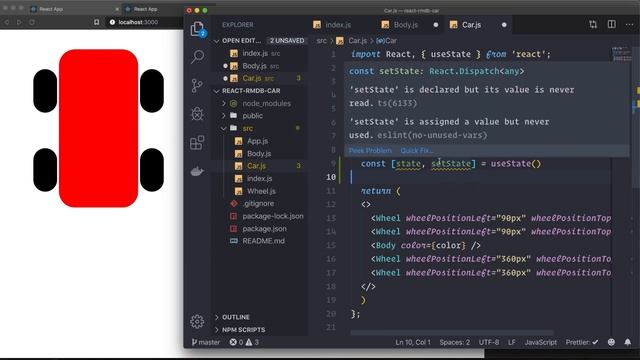Click the browser bookmark icon

(x=96, y=22)
